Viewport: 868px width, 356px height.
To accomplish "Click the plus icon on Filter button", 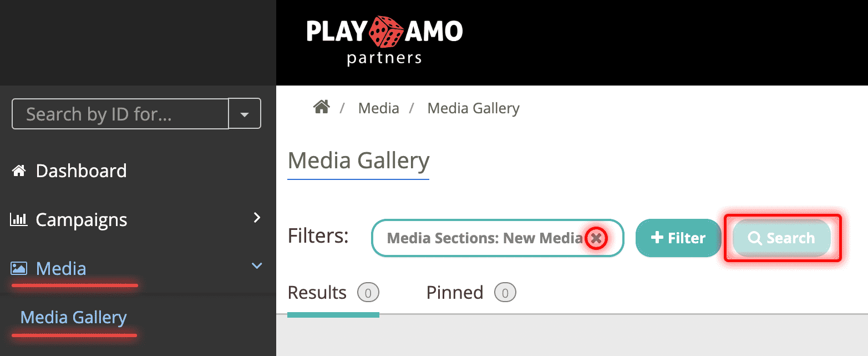I will pos(657,238).
